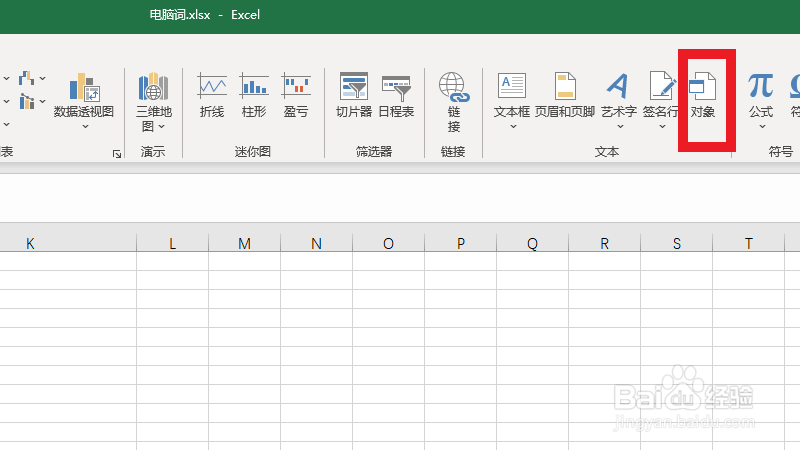Expand the Signature Line (签名行) dropdown arrow

pyautogui.click(x=662, y=126)
